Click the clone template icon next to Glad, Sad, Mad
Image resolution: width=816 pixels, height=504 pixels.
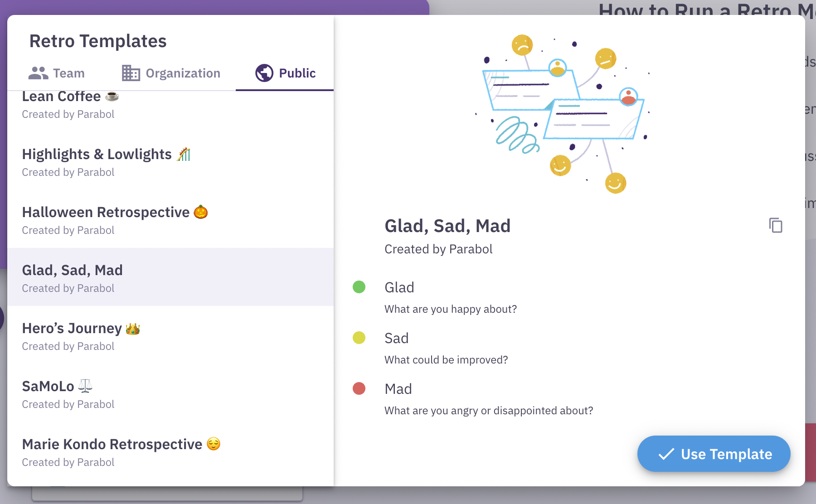(x=775, y=225)
